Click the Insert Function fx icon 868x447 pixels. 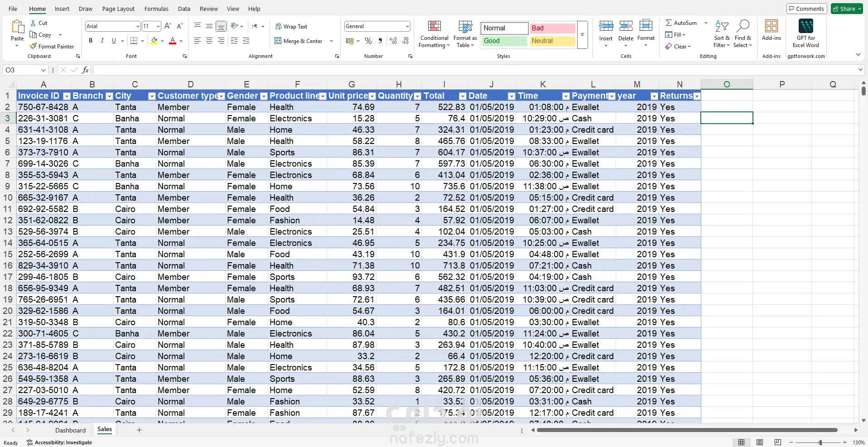pos(85,70)
